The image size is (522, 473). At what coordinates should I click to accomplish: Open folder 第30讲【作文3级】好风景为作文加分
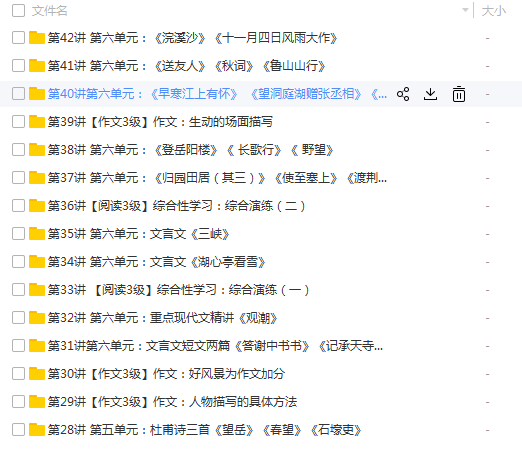pos(166,374)
